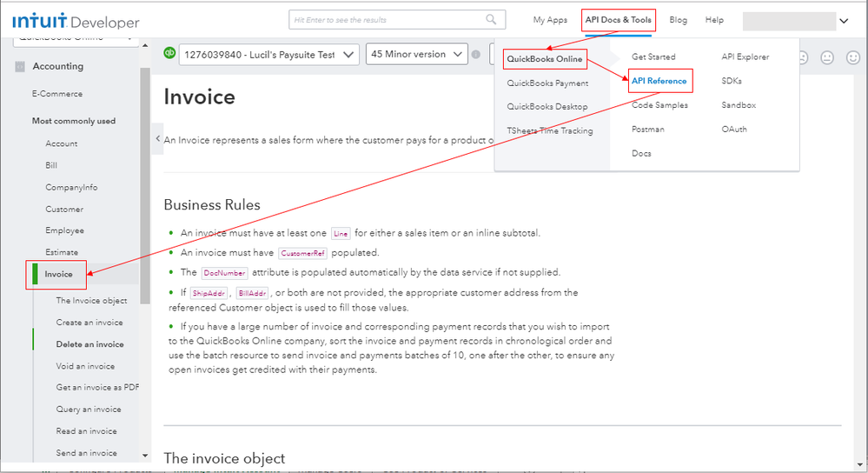The width and height of the screenshot is (868, 473).
Task: Open the Sandbox link
Action: pos(739,104)
